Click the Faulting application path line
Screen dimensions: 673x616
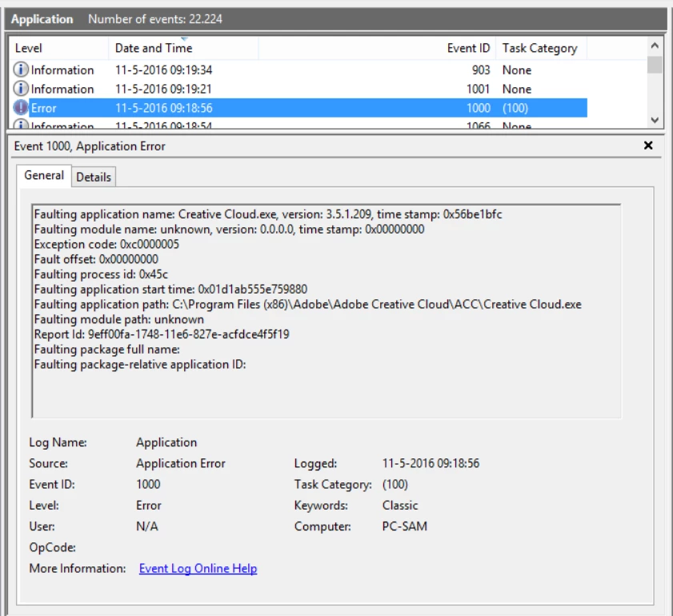coord(308,304)
